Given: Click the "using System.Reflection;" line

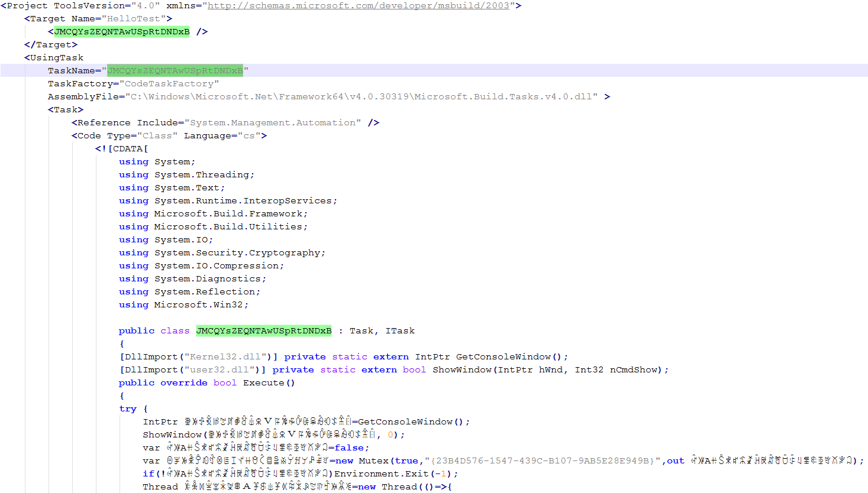Looking at the screenshot, I should click(189, 291).
